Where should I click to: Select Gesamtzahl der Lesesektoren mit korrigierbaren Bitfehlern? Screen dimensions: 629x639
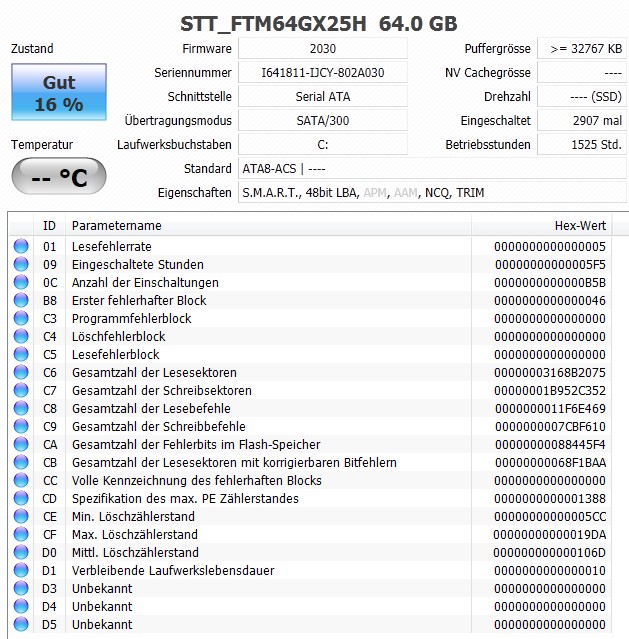[x=234, y=462]
